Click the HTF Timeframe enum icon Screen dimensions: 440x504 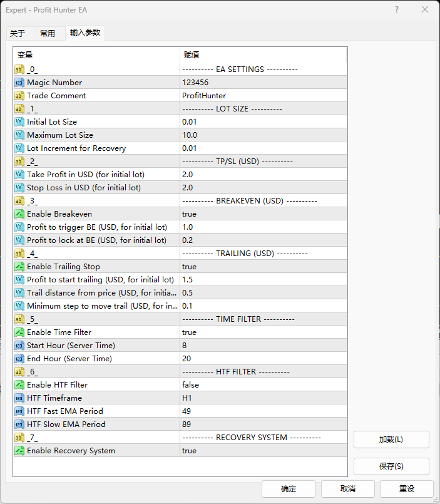[x=19, y=398]
